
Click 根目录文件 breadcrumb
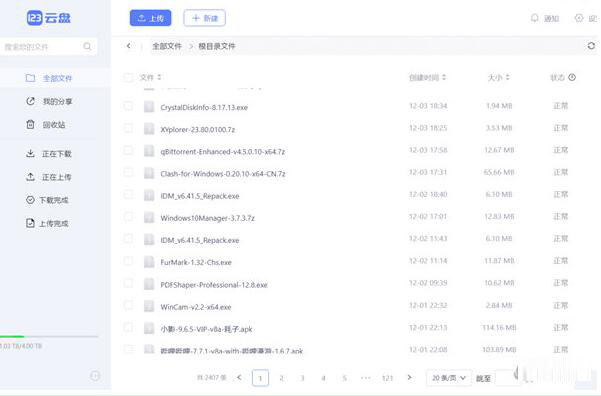(x=217, y=46)
